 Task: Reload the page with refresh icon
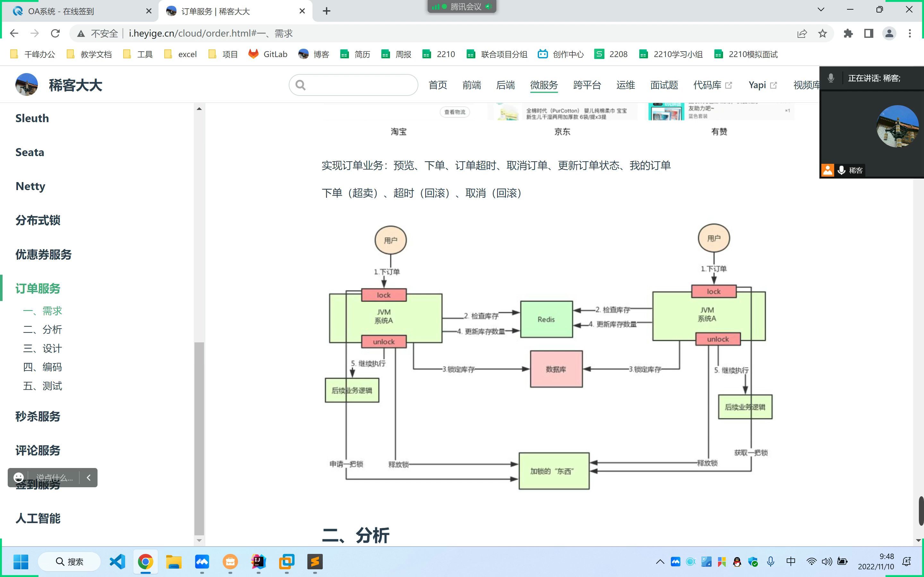point(56,34)
